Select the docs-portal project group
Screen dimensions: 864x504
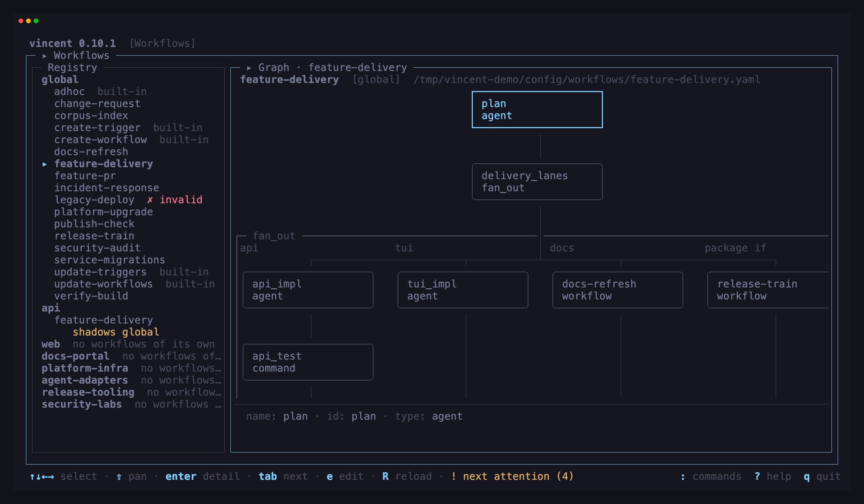(75, 356)
